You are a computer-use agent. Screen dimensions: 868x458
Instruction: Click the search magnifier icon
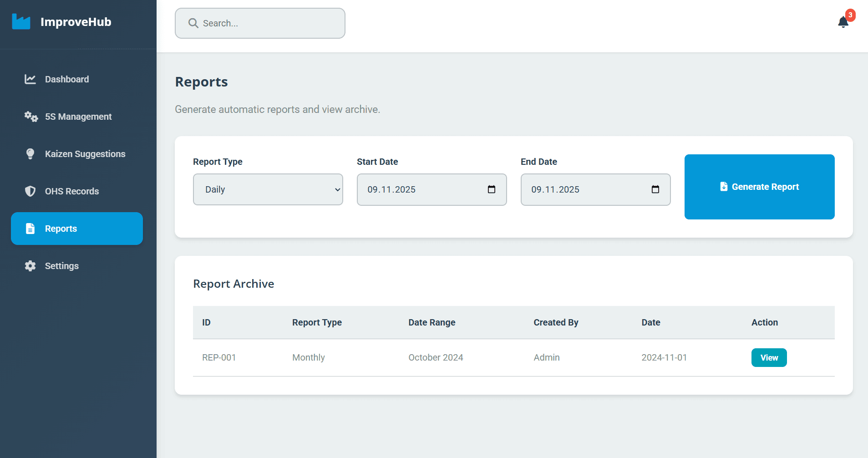click(x=193, y=23)
